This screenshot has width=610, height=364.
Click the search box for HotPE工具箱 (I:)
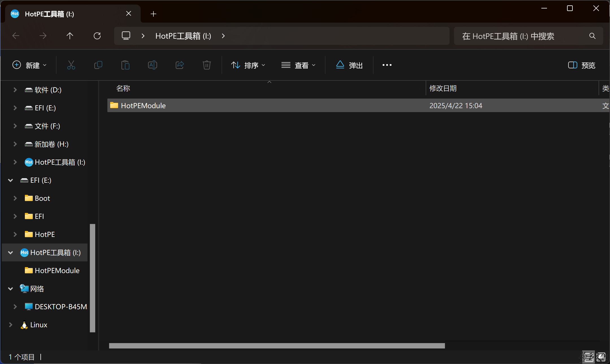[528, 36]
